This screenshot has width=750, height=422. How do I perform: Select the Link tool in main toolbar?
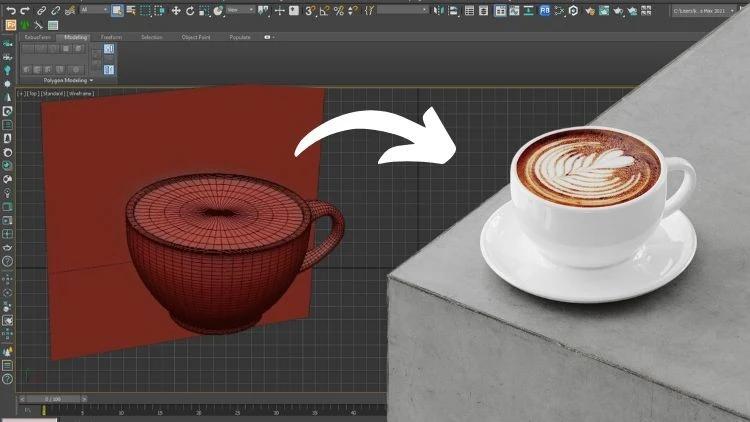42,10
